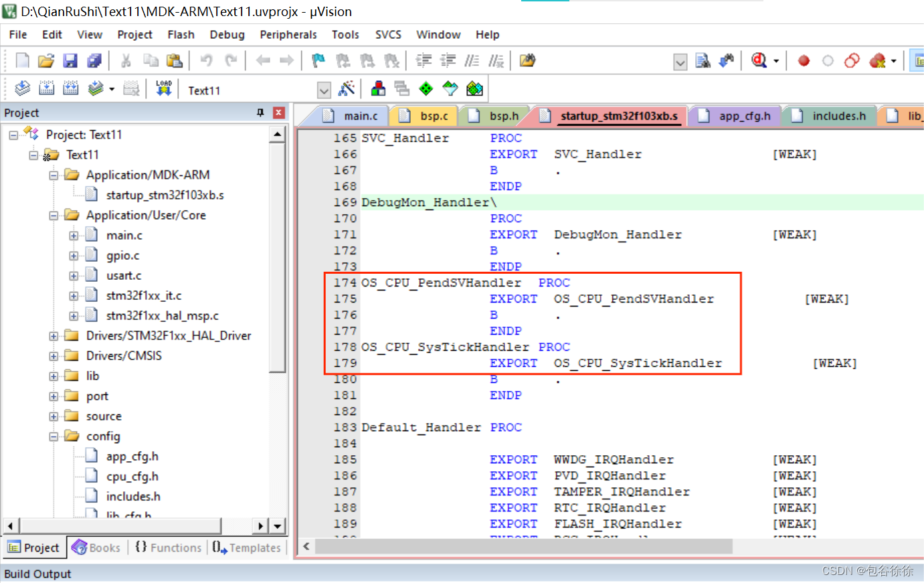Insert a bookmark with the flag icon
The width and height of the screenshot is (924, 583).
(318, 61)
